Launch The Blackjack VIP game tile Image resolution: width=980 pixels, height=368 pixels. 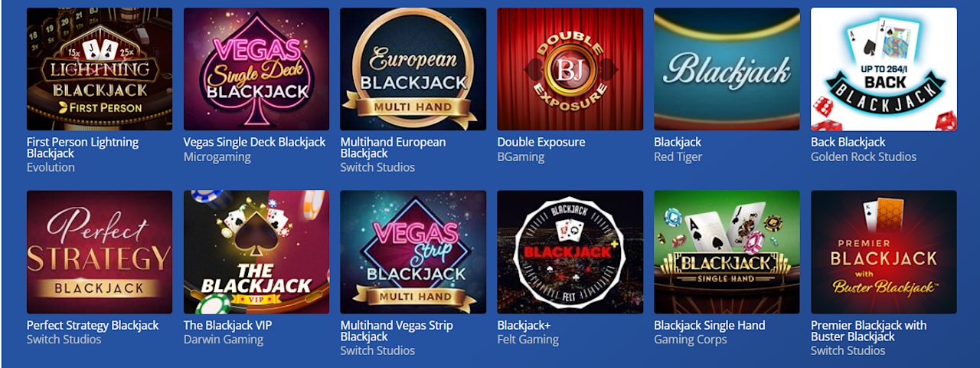[x=256, y=252]
